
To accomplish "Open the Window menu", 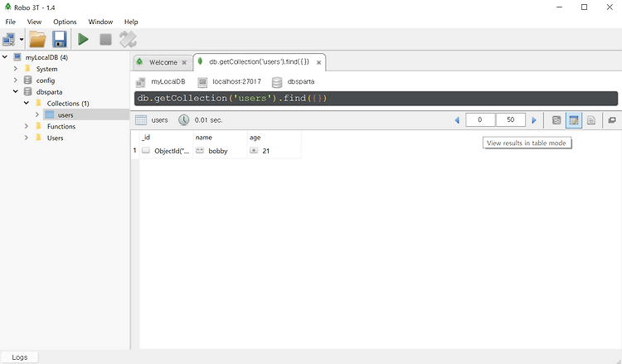I will pos(100,22).
